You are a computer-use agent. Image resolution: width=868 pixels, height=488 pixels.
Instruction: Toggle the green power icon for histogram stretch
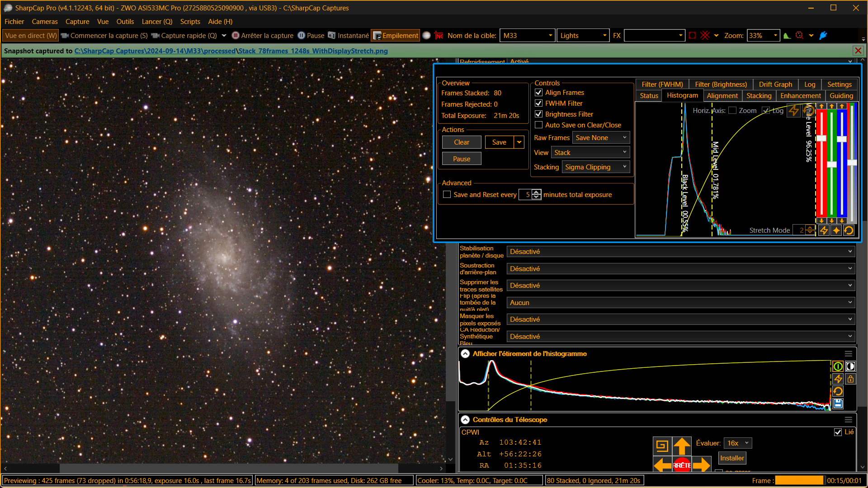838,366
